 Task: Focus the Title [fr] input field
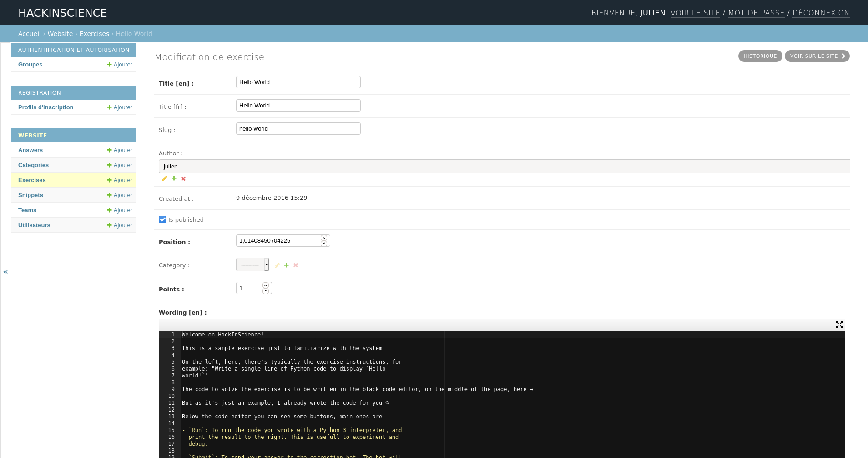(298, 106)
